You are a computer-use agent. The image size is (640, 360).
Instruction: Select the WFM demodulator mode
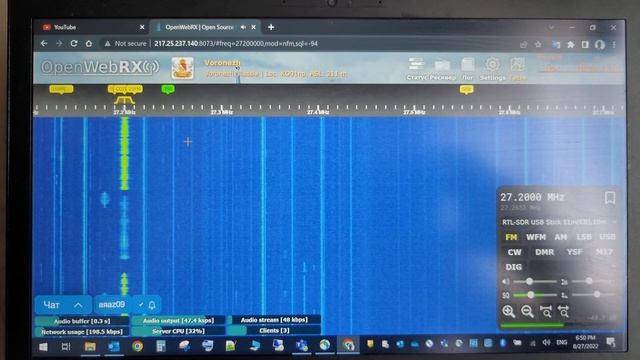[x=536, y=237]
